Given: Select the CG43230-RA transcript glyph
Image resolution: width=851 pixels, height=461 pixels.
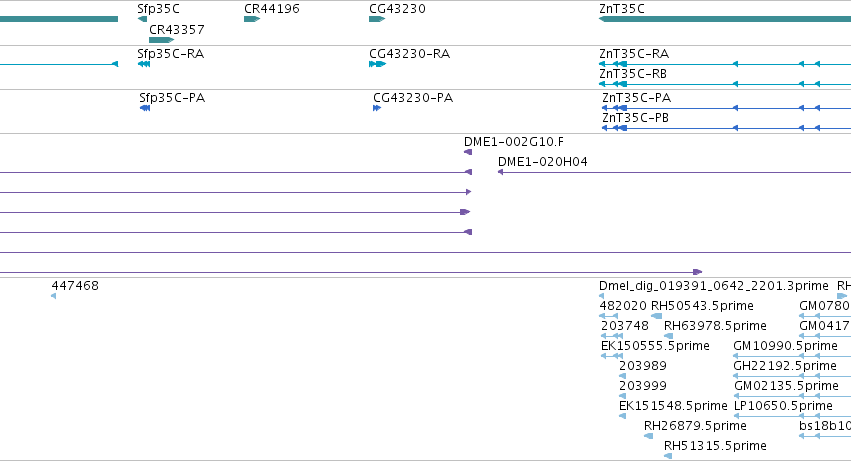Looking at the screenshot, I should [x=377, y=64].
